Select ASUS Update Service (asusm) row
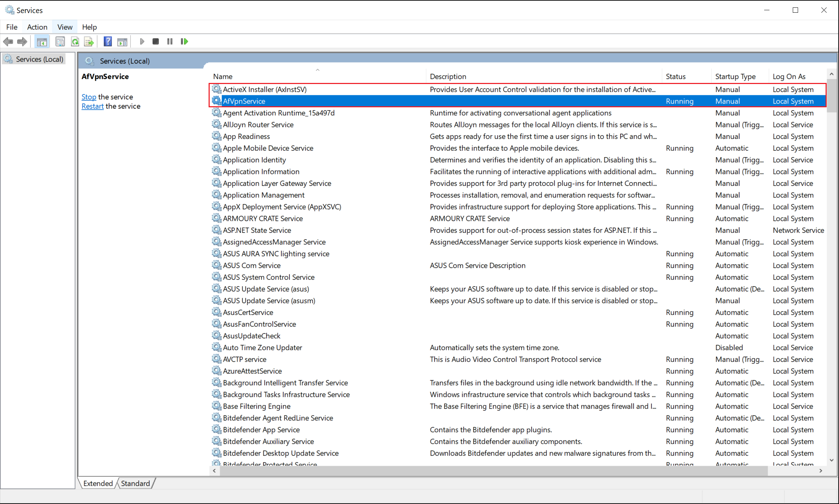This screenshot has height=504, width=839. pos(518,301)
